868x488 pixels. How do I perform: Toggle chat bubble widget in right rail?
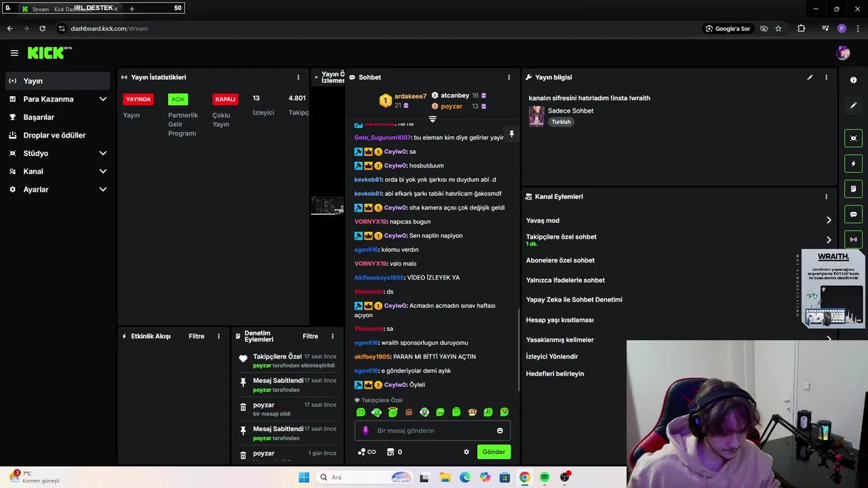(x=853, y=214)
